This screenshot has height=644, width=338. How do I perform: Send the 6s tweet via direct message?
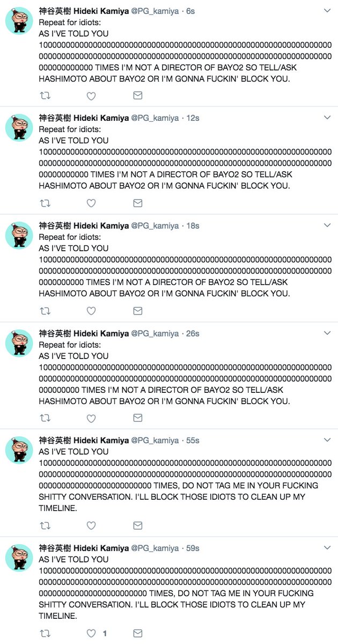point(137,96)
